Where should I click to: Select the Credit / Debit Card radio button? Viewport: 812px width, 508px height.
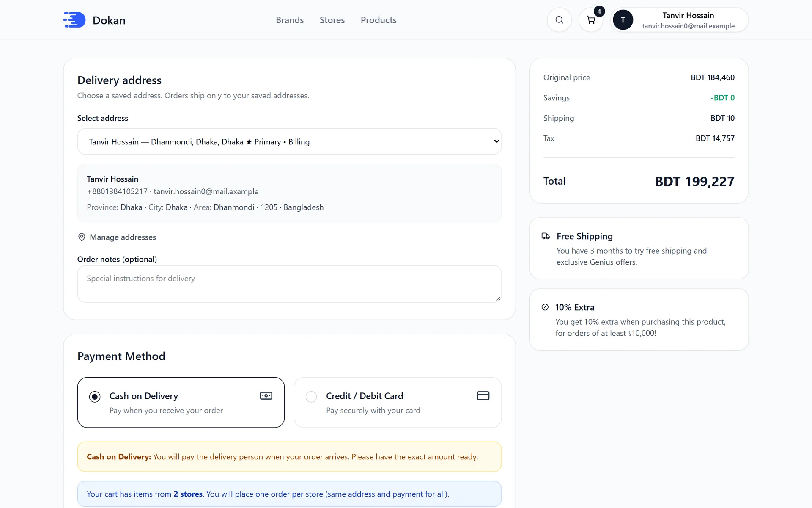coord(311,397)
